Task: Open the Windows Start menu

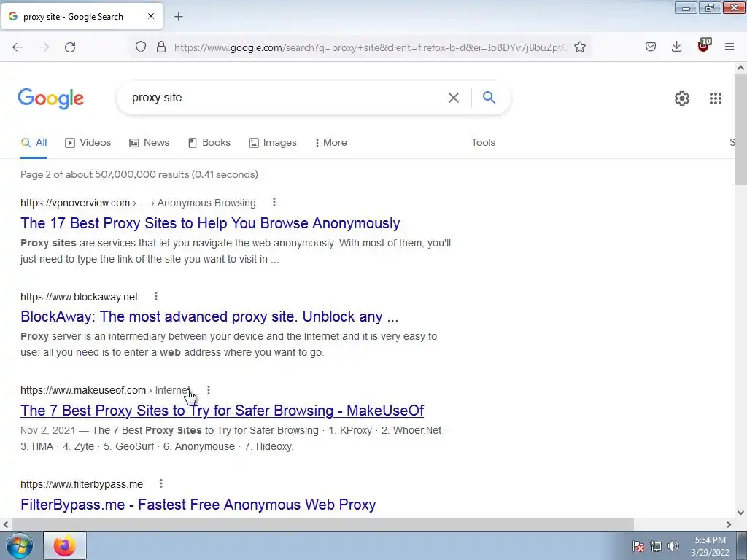Action: (x=19, y=545)
